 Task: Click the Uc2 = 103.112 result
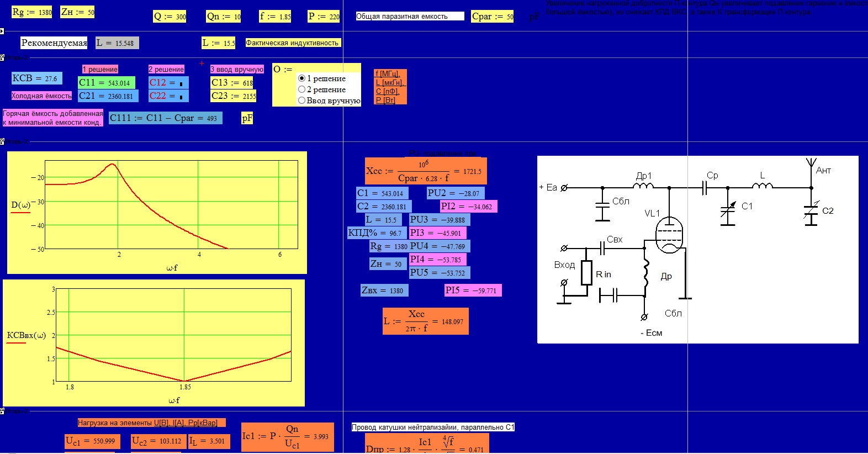point(158,441)
